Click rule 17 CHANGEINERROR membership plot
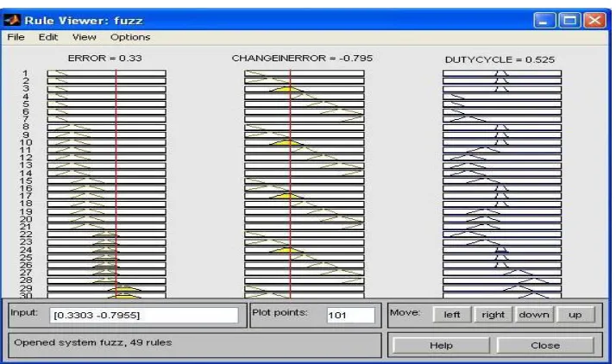This screenshot has height=364, width=616. (304, 196)
